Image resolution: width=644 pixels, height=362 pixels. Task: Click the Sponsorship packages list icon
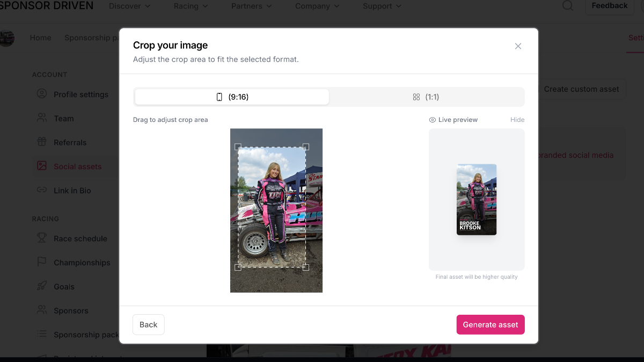[42, 334]
